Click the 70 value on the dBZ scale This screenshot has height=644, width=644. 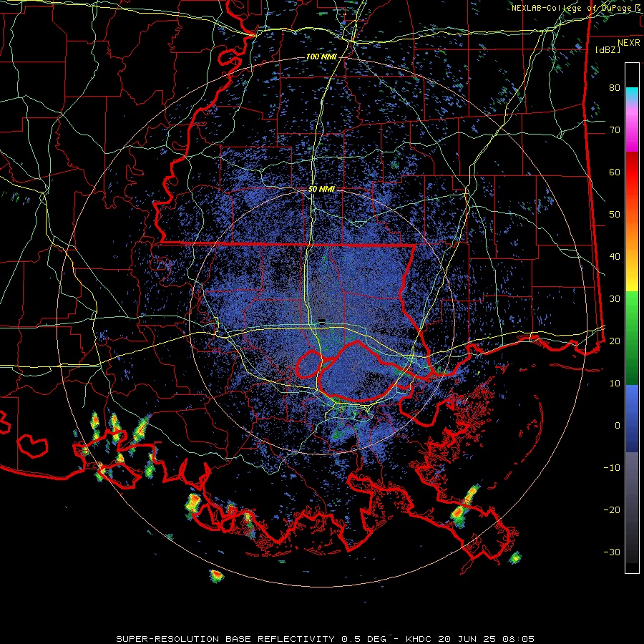615,130
